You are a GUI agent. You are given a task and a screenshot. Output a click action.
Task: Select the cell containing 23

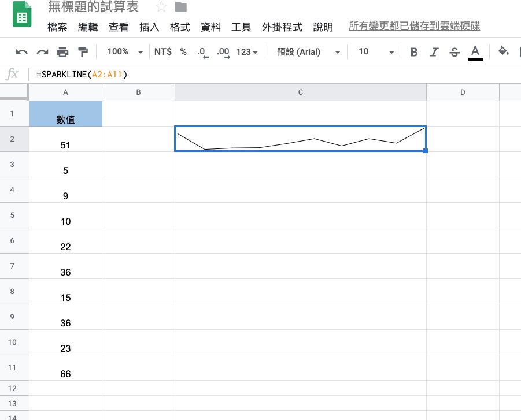[x=65, y=343]
